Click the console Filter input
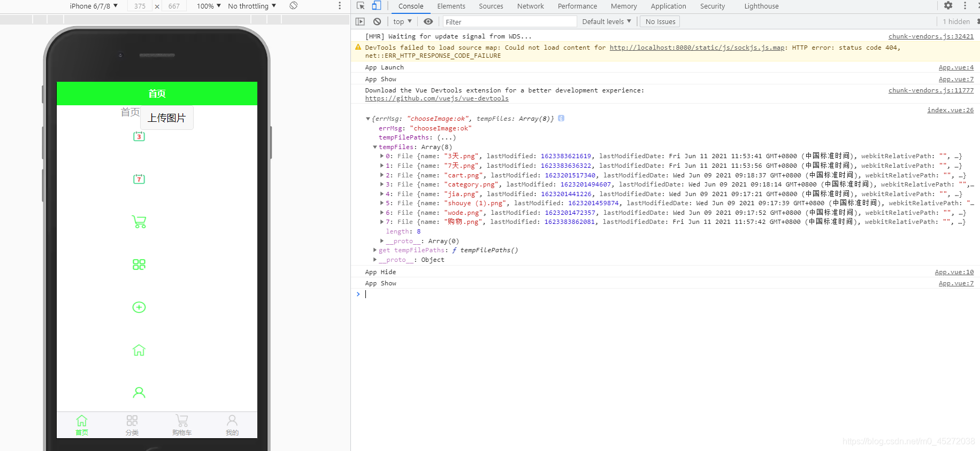The height and width of the screenshot is (451, 980). tap(510, 21)
